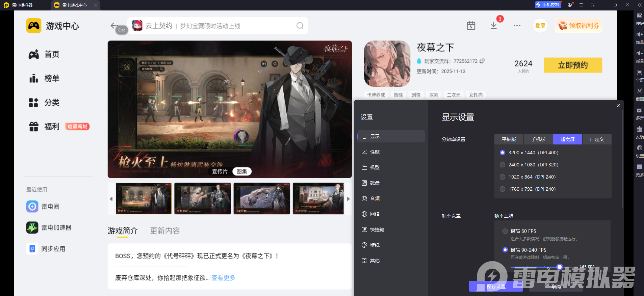Copy the player group number 772562172
Screen dimensions: 644x296
[x=482, y=61]
